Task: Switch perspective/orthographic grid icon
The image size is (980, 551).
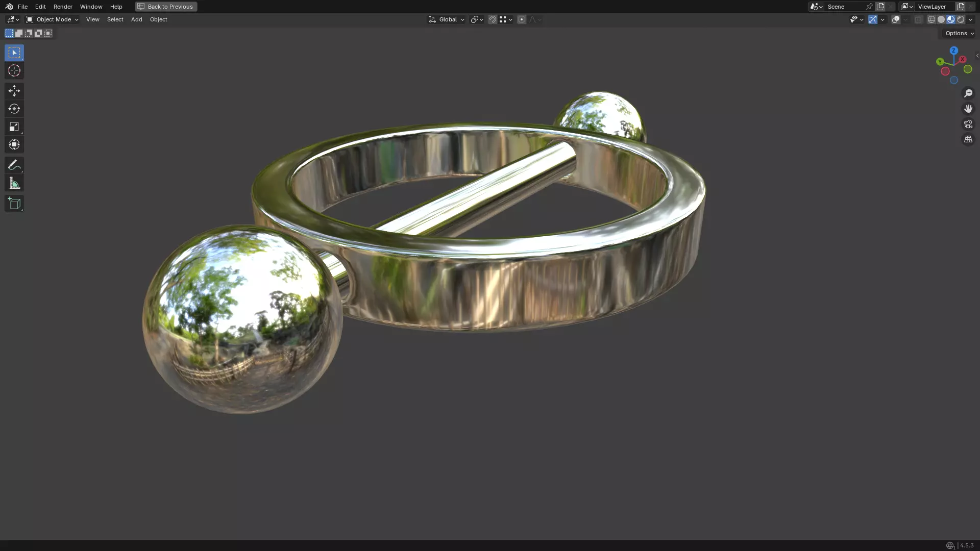Action: (968, 139)
